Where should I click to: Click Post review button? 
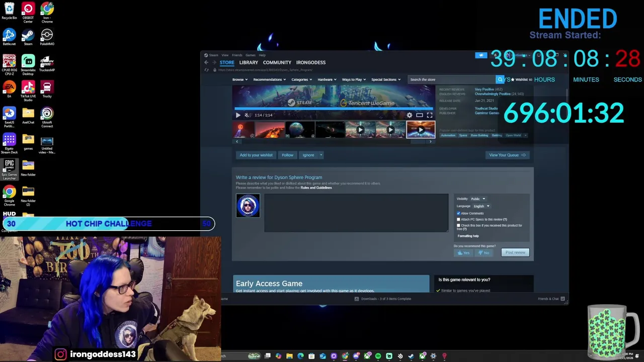[x=515, y=252]
